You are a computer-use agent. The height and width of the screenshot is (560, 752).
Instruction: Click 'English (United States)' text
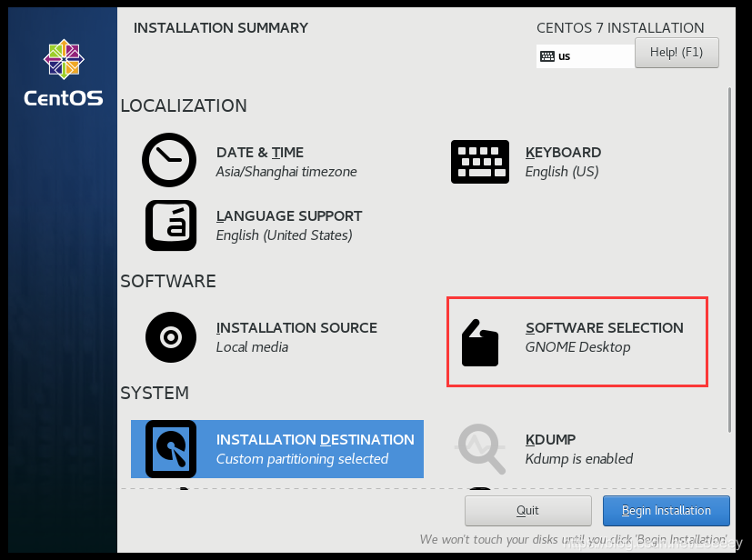[284, 235]
